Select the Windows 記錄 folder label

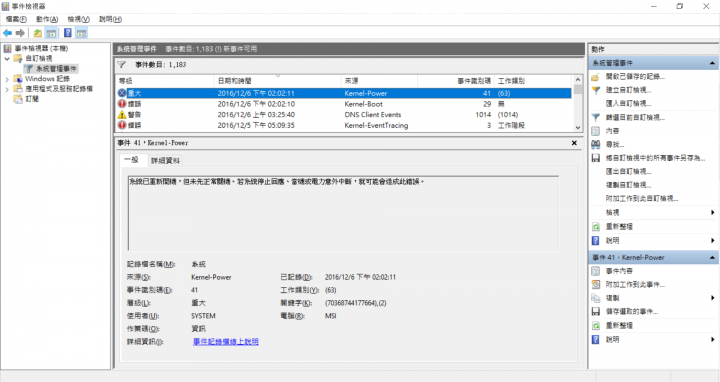point(47,79)
